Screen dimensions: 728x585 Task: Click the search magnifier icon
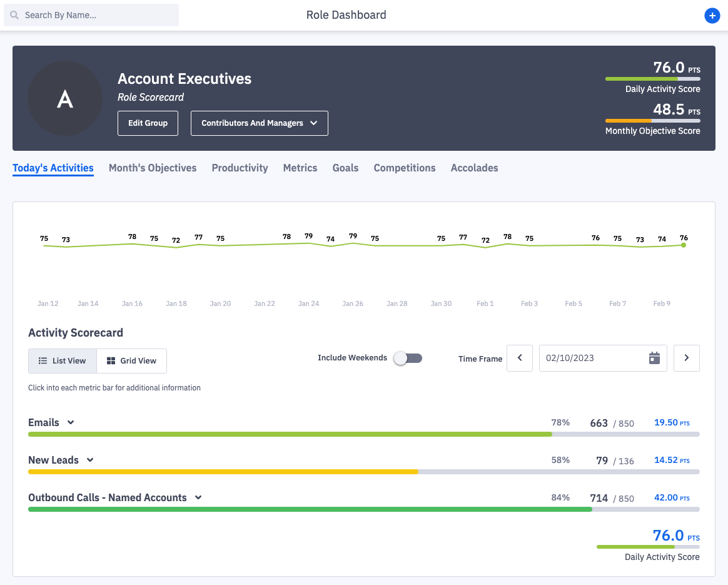pos(14,15)
